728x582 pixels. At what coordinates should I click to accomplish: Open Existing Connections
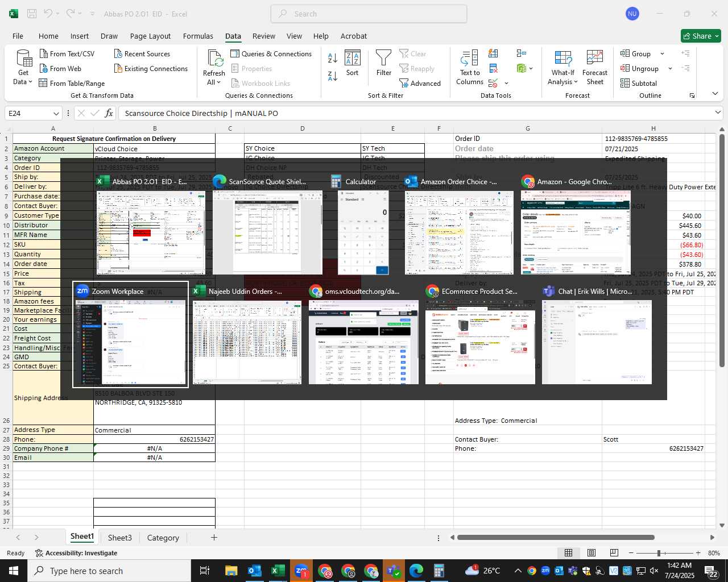pyautogui.click(x=151, y=68)
